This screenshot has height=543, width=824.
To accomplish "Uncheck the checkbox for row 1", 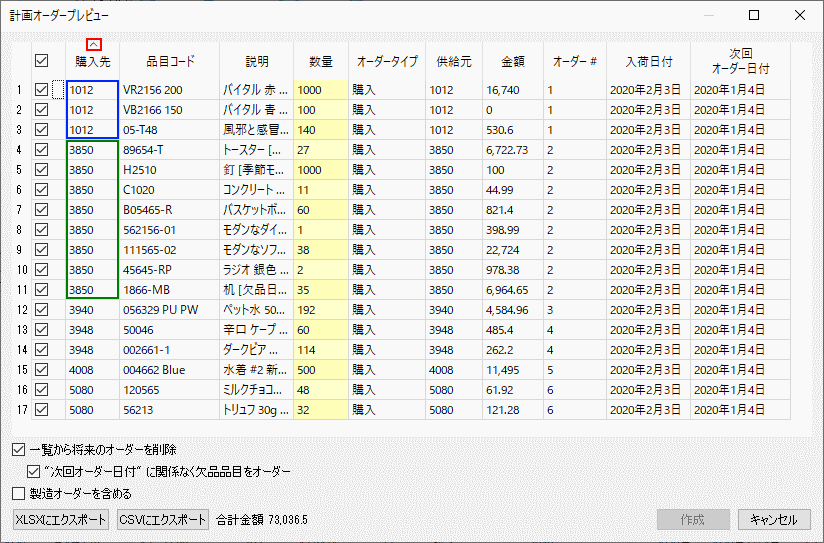I will (x=41, y=90).
